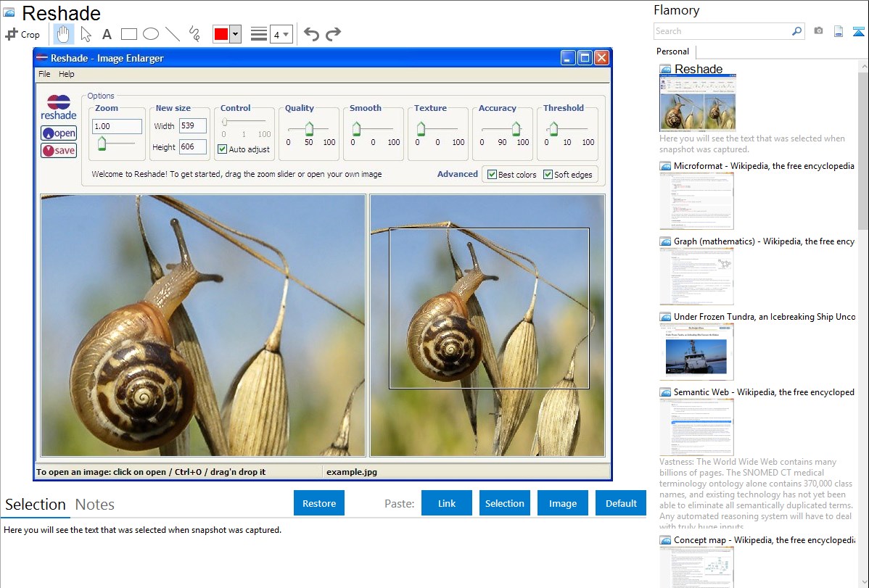Select the arrow pointer tool
Viewport: 869px width, 588px height.
click(86, 34)
